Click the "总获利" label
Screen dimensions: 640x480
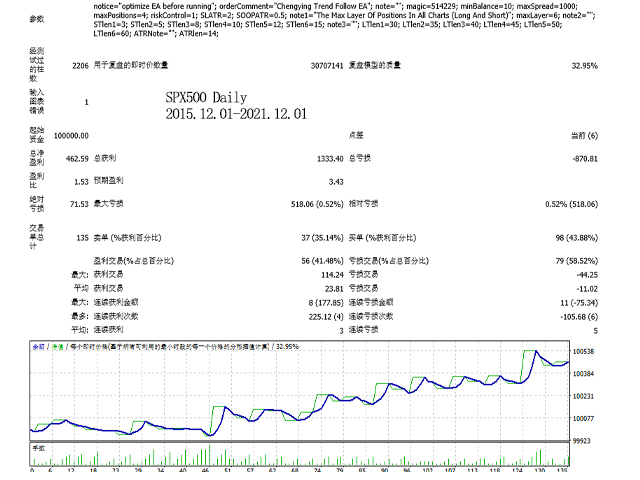[105, 158]
